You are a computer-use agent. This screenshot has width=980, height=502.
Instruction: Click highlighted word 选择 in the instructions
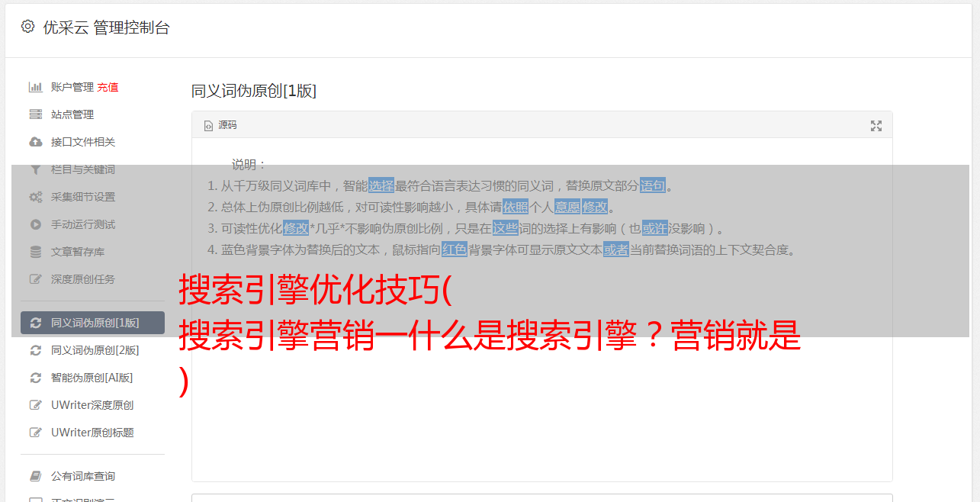[381, 185]
